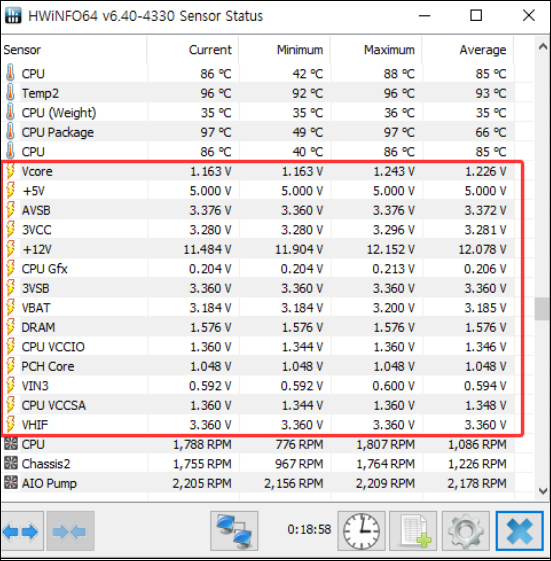Click the CPU Gfx bolt icon

(x=11, y=269)
